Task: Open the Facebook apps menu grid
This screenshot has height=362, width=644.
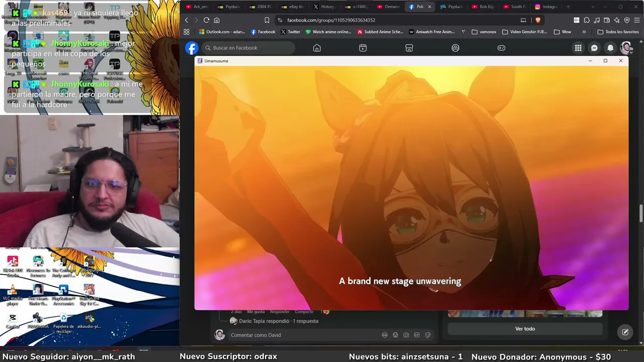Action: point(578,48)
